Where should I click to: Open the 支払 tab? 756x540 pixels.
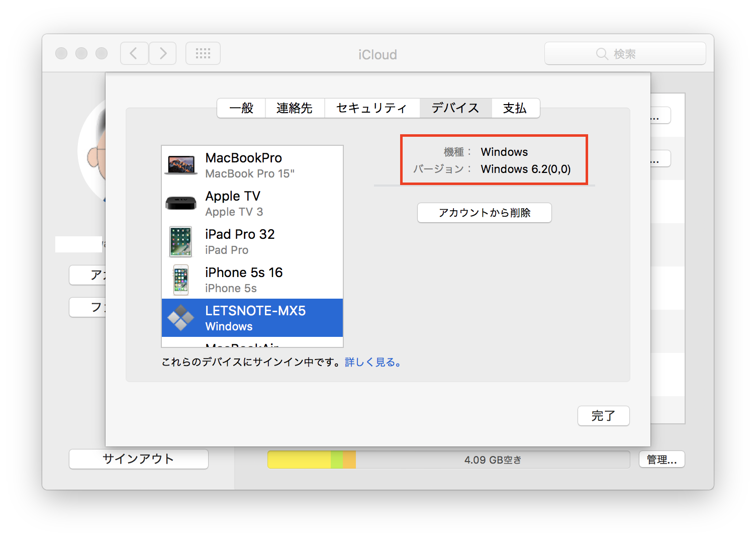coord(515,108)
